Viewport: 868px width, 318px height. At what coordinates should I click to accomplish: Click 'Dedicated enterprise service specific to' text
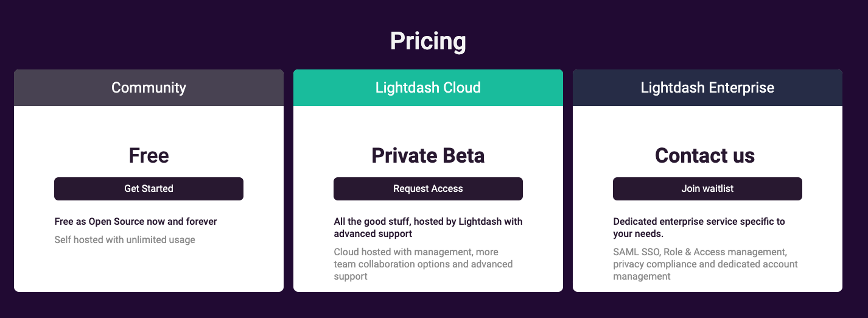pos(699,222)
